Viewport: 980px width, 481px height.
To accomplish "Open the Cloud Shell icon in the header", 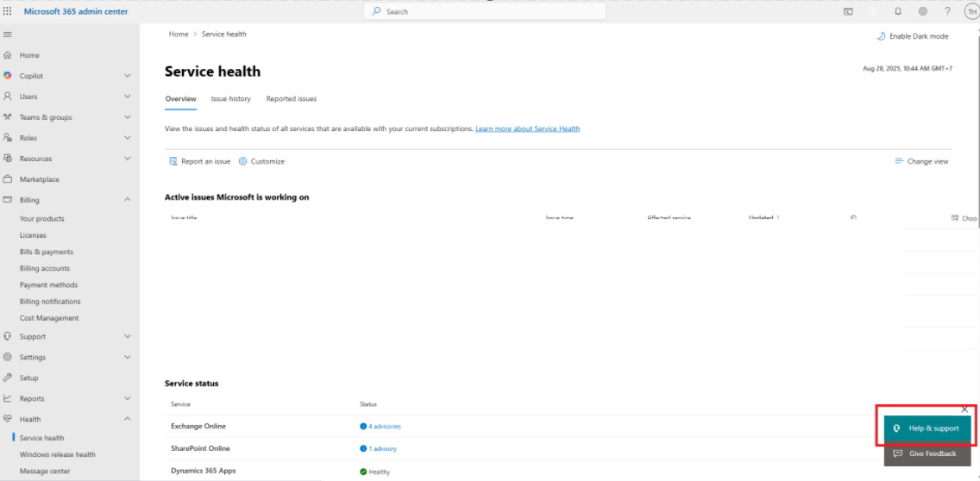I will pyautogui.click(x=848, y=11).
